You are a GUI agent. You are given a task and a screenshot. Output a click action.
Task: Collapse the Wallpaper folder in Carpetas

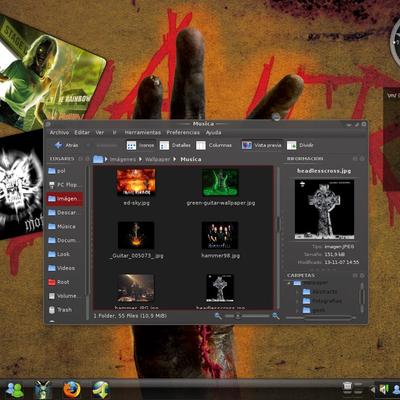[x=289, y=283]
